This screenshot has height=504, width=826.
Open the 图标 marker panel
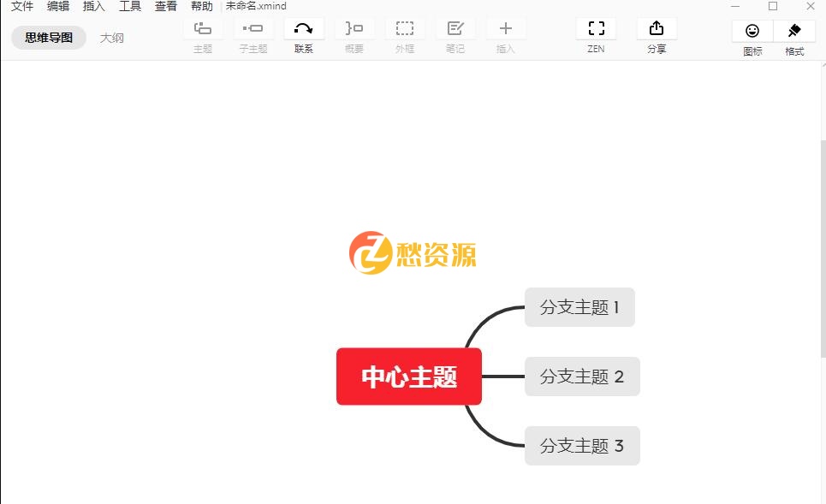pyautogui.click(x=752, y=34)
